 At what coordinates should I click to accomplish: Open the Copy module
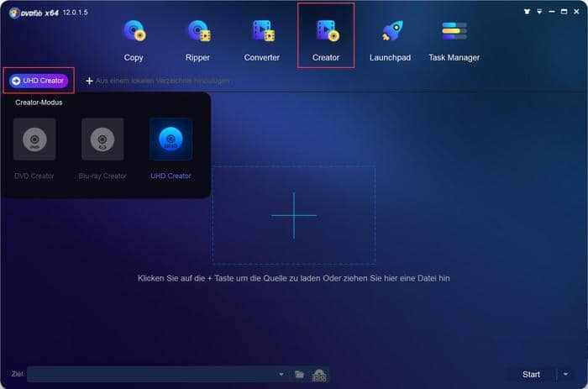134,40
